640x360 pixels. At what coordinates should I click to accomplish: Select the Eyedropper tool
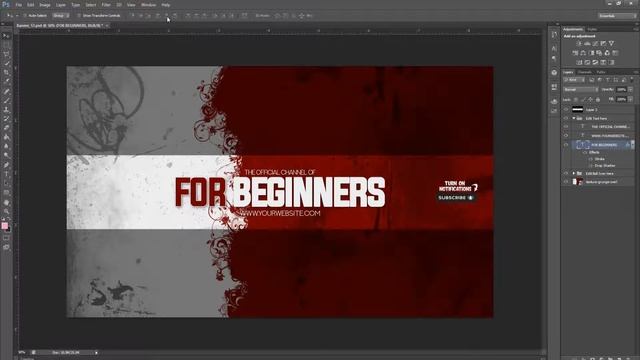tap(6, 81)
